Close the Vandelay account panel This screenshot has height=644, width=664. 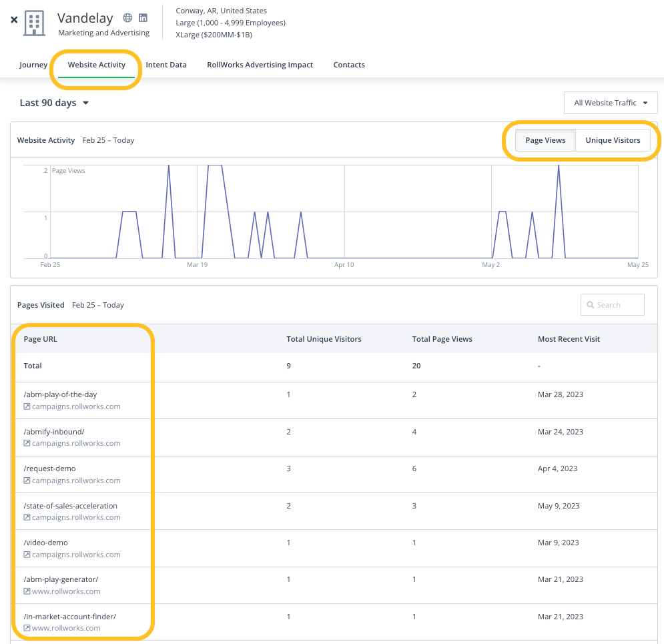(x=14, y=19)
